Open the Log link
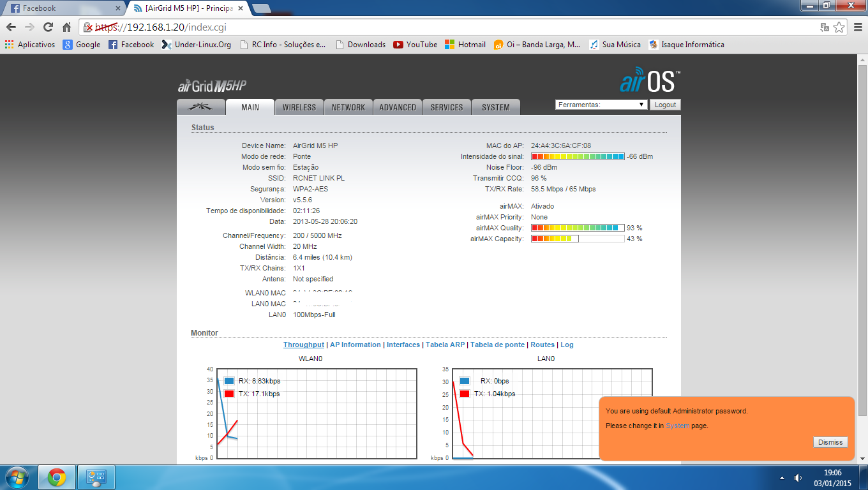The height and width of the screenshot is (490, 868). tap(567, 345)
